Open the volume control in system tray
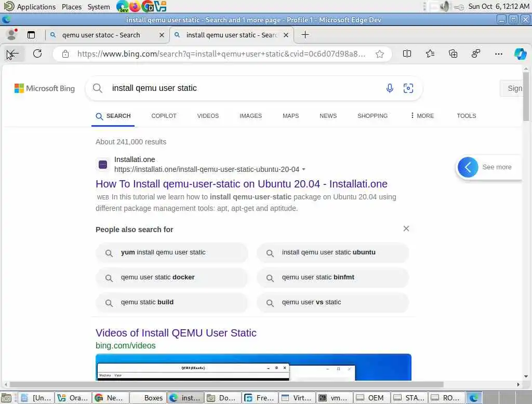The image size is (532, 404). pos(444,6)
